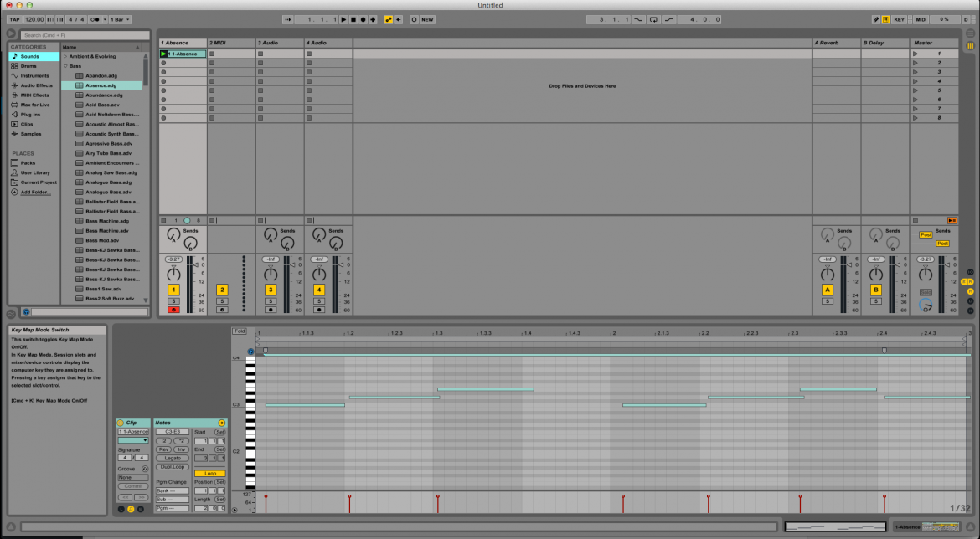This screenshot has width=980, height=539.
Task: Toggle the MIDI arrangement overdub plus button
Action: coord(373,19)
